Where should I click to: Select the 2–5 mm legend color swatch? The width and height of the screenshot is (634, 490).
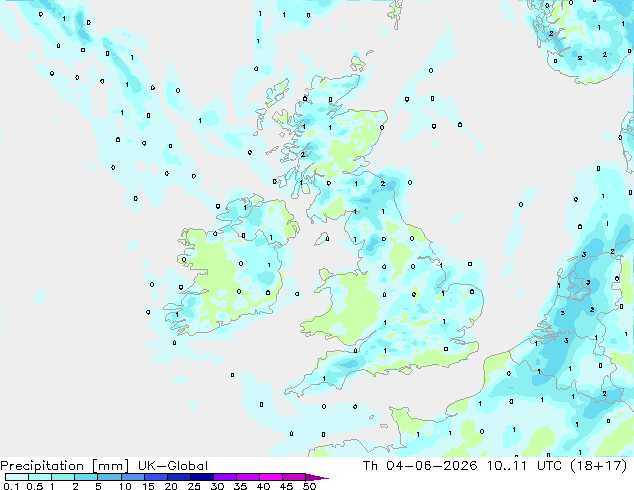[86, 477]
